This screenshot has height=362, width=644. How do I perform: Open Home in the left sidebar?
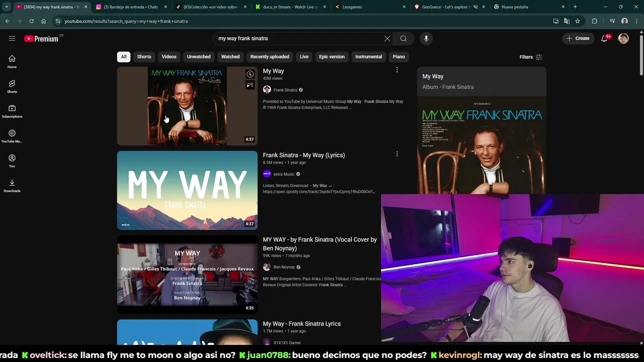[x=12, y=61]
